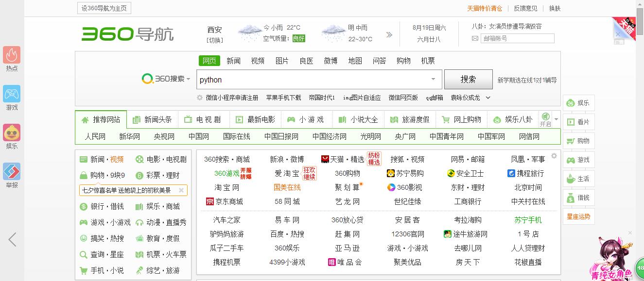Screen dimensions: 644x281
Task: Click the 天猫 shop icon link
Action: [x=325, y=159]
